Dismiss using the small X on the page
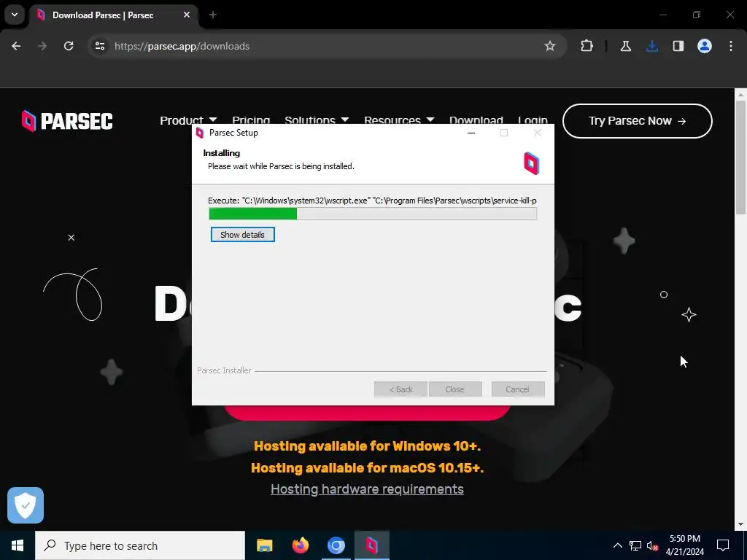This screenshot has height=560, width=747. click(x=71, y=238)
